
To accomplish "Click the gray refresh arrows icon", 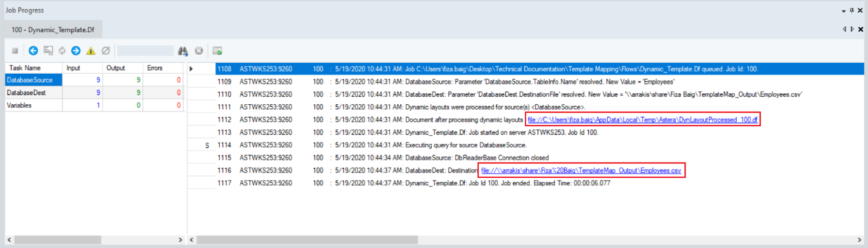I will click(x=62, y=51).
